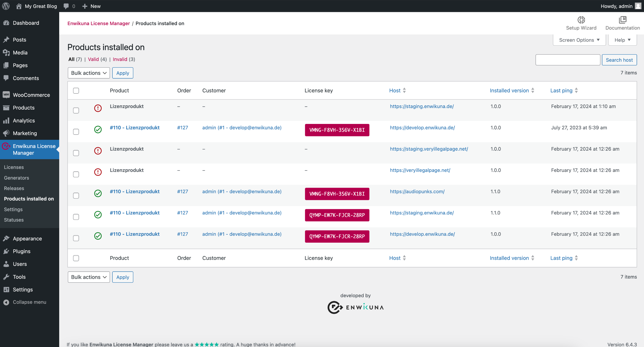Toggle the select-all checkbox in table footer
The height and width of the screenshot is (347, 644).
(76, 258)
